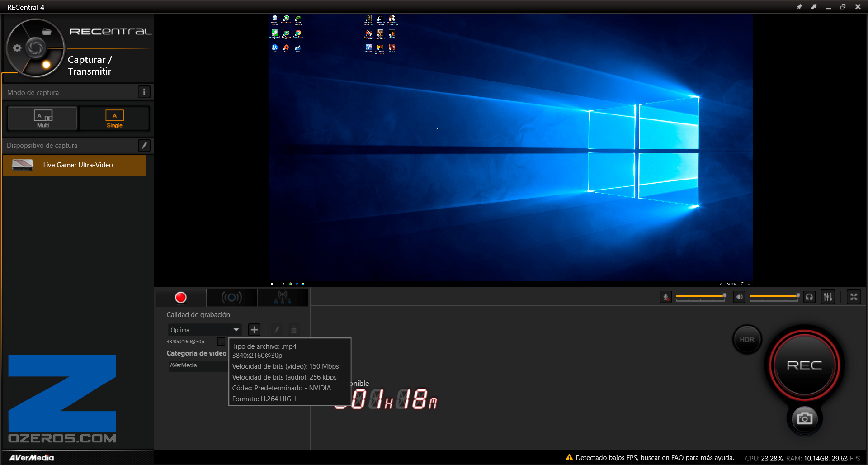
Task: Select Live Gamer Ultra-Video device
Action: (75, 165)
